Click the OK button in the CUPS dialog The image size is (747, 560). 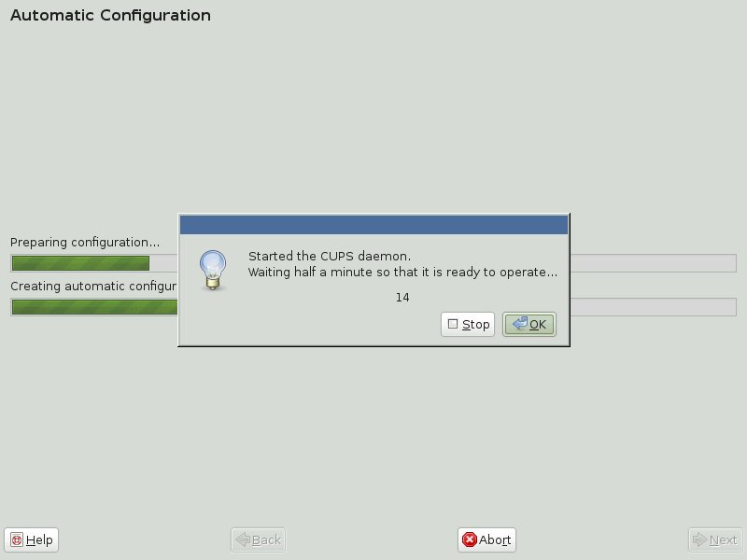pos(529,324)
